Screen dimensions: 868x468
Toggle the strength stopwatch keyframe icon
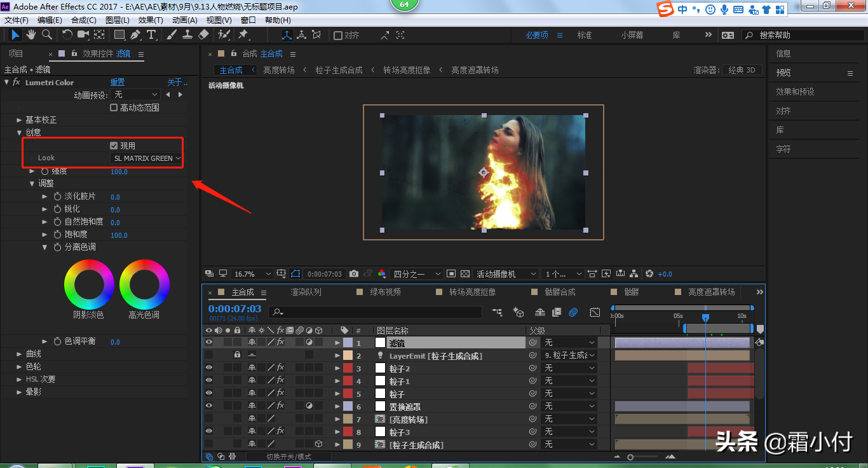45,172
